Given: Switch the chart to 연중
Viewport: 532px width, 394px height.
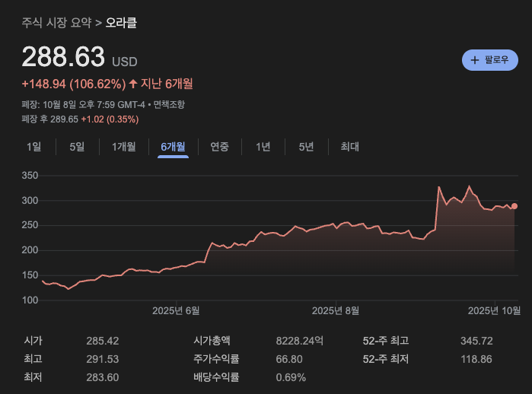Looking at the screenshot, I should point(220,147).
